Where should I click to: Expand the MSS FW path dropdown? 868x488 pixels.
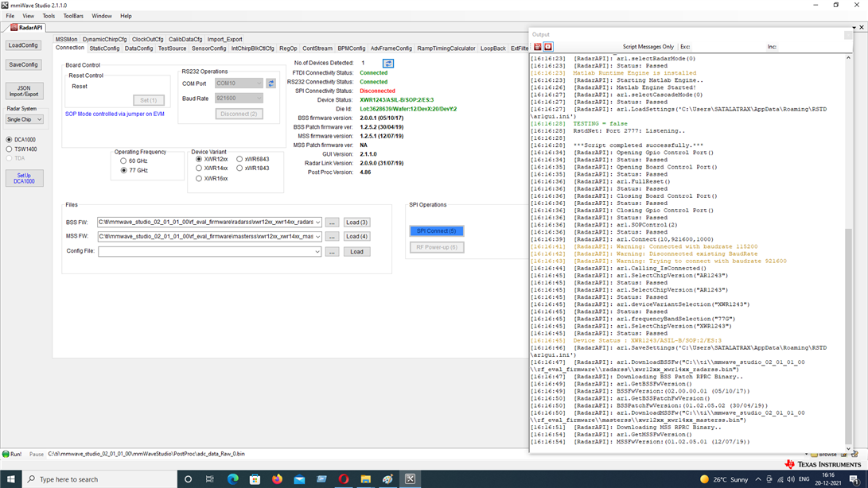[317, 236]
